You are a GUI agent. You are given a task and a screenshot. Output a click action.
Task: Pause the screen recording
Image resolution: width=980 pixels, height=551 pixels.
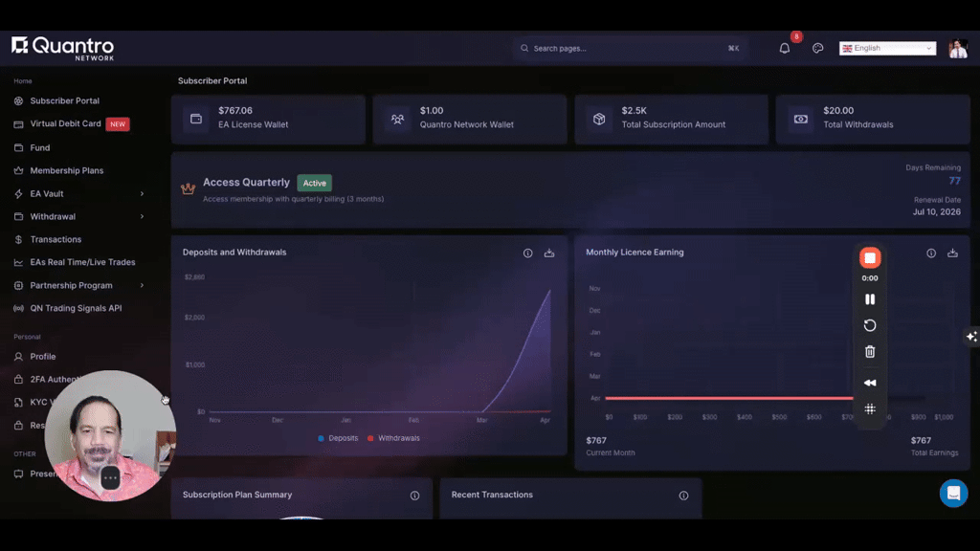(x=870, y=299)
